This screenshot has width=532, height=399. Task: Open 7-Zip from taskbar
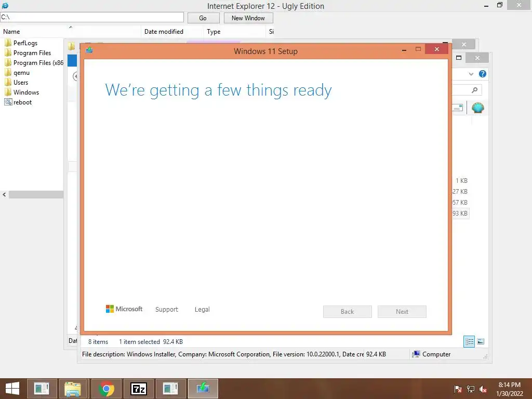point(138,389)
